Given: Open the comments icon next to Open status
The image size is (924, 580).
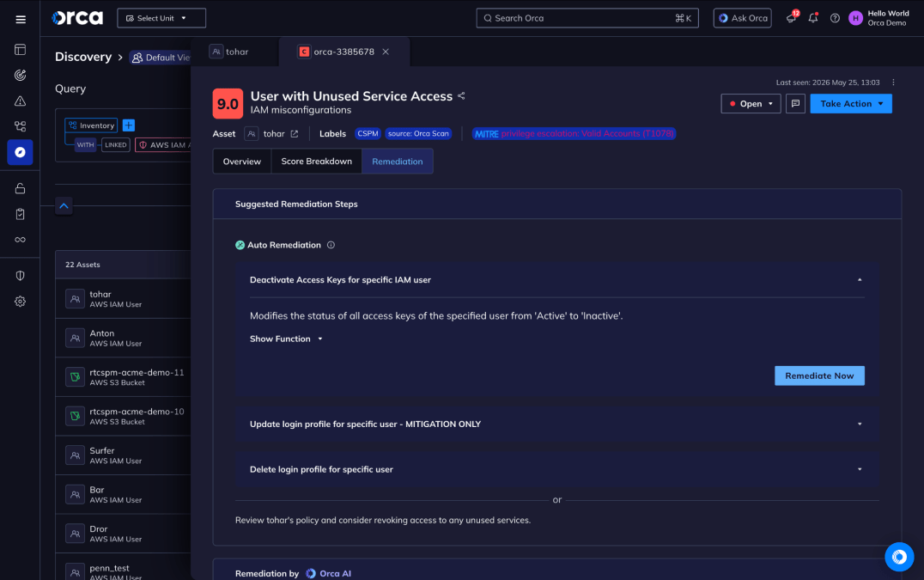Looking at the screenshot, I should pos(795,104).
